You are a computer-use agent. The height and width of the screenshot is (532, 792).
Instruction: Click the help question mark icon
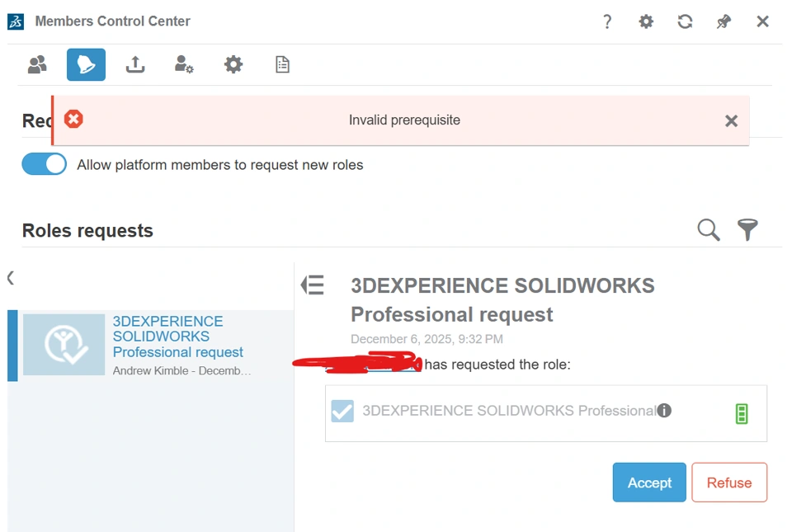[x=607, y=21]
